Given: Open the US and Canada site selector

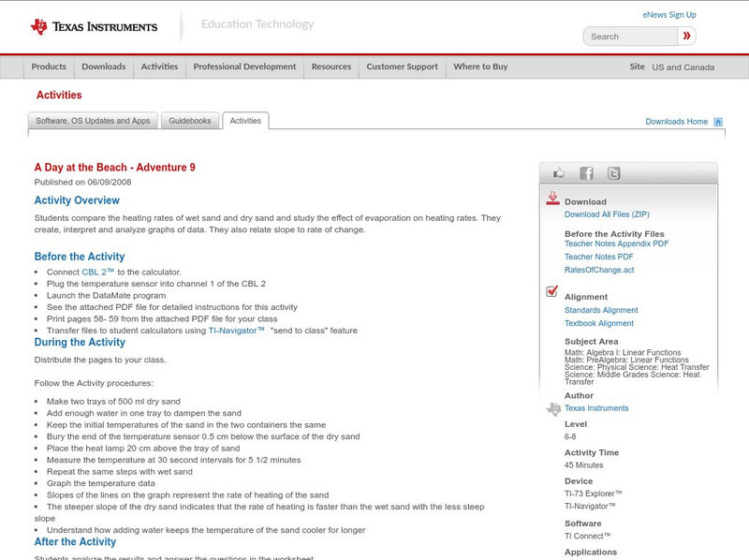Looking at the screenshot, I should click(683, 67).
